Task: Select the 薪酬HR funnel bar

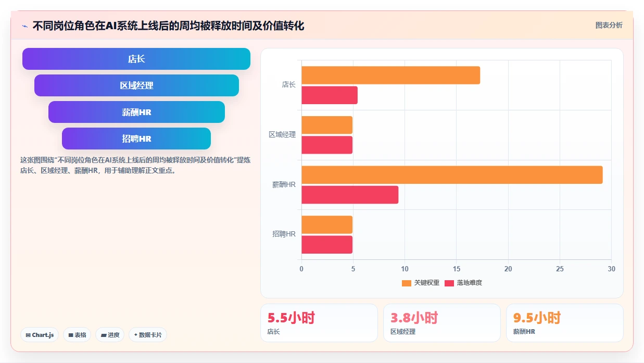Action: pyautogui.click(x=136, y=112)
